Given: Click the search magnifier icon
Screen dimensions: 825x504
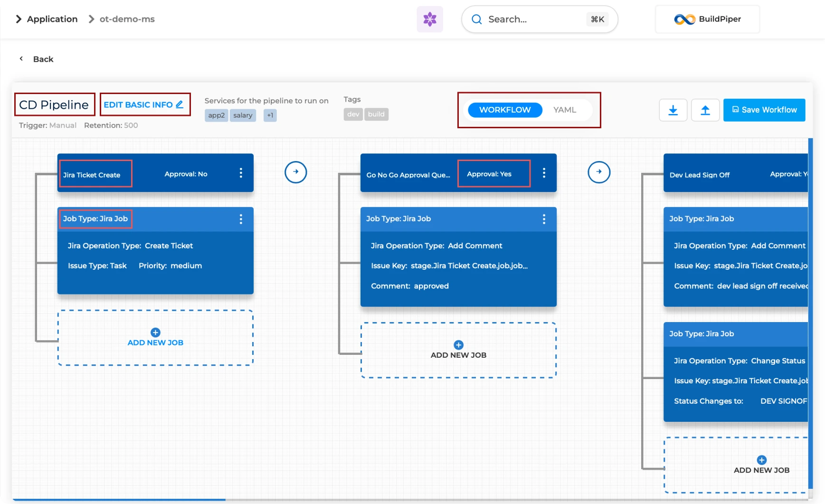Looking at the screenshot, I should pos(476,19).
